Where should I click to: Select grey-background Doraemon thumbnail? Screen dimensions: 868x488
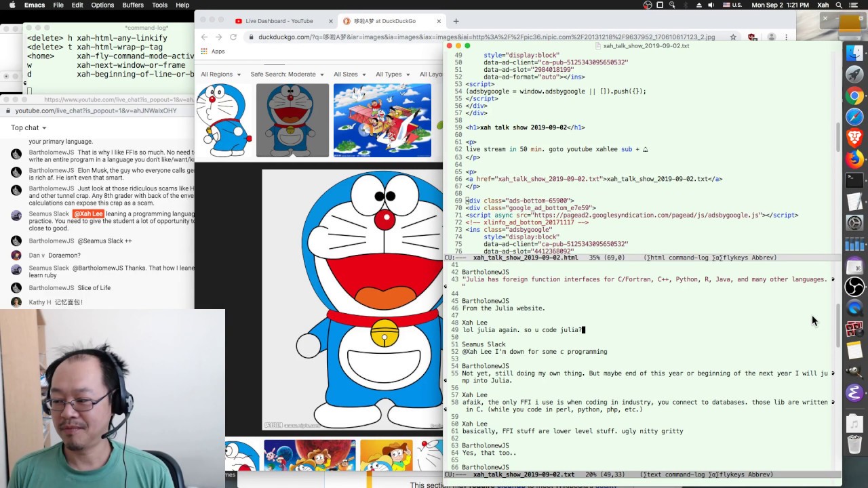click(292, 120)
